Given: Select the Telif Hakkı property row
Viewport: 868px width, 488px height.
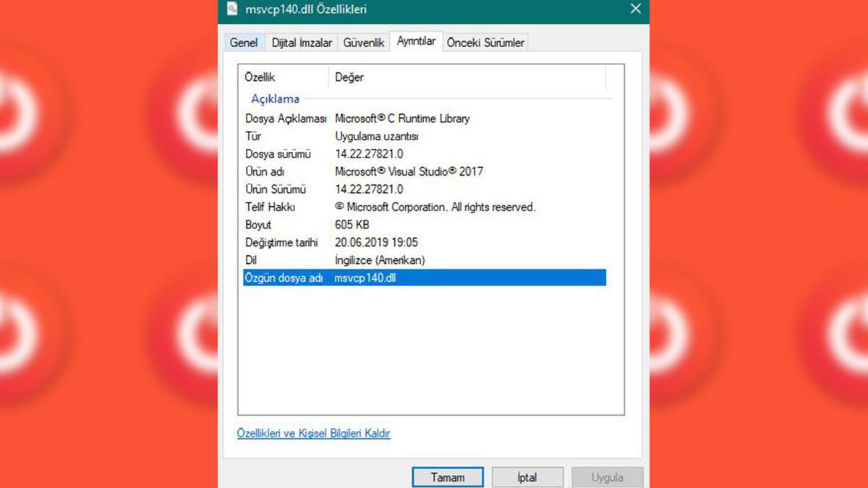Looking at the screenshot, I should [x=362, y=207].
